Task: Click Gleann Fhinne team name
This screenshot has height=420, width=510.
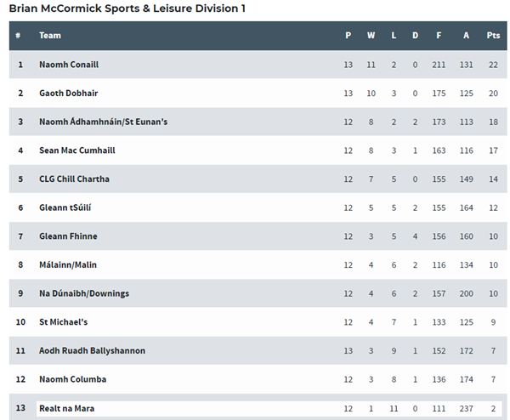Action: [x=68, y=236]
